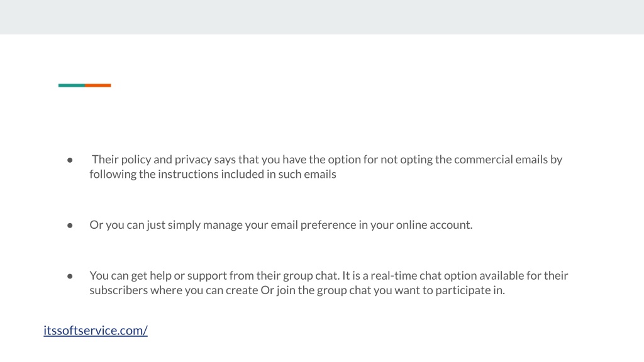Select the orange segment of the accent line
This screenshot has width=644, height=362.
click(97, 85)
